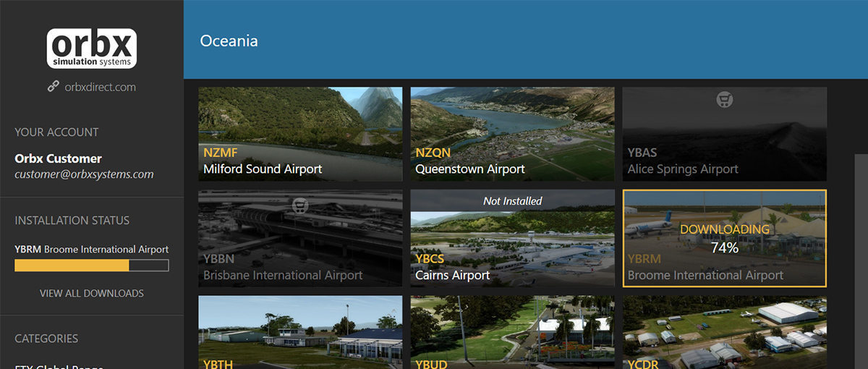Open the orbxdirect.com link
The width and height of the screenshot is (868, 369).
[100, 87]
